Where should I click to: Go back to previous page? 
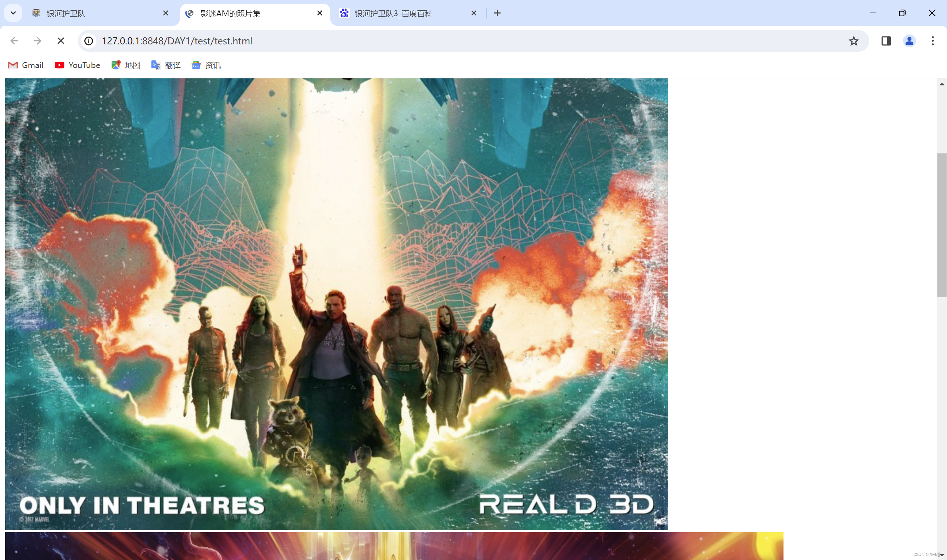[x=14, y=41]
